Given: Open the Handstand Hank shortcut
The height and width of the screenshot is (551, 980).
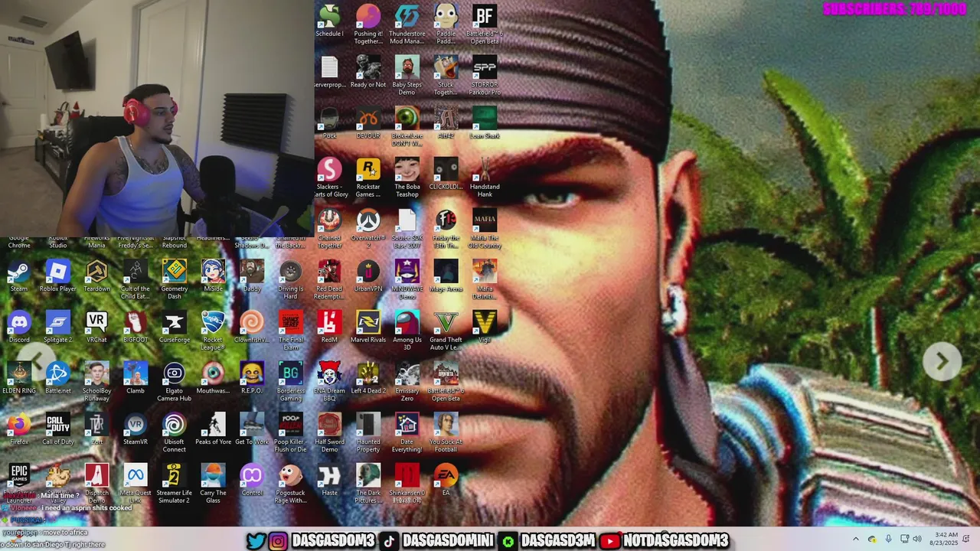Looking at the screenshot, I should [485, 178].
